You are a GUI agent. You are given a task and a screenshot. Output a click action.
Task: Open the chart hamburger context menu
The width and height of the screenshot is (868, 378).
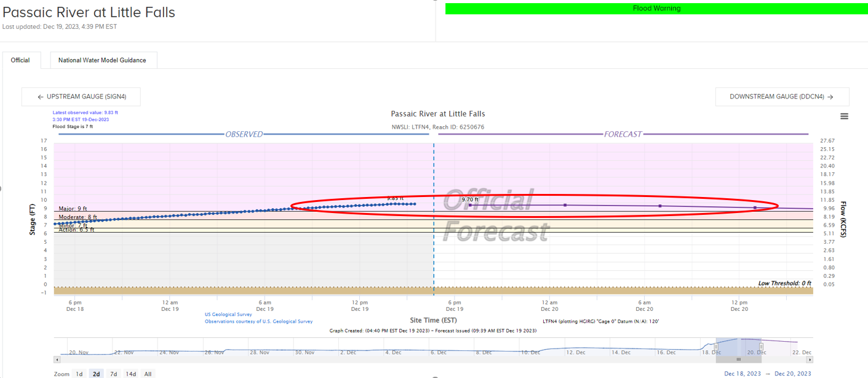(x=844, y=116)
